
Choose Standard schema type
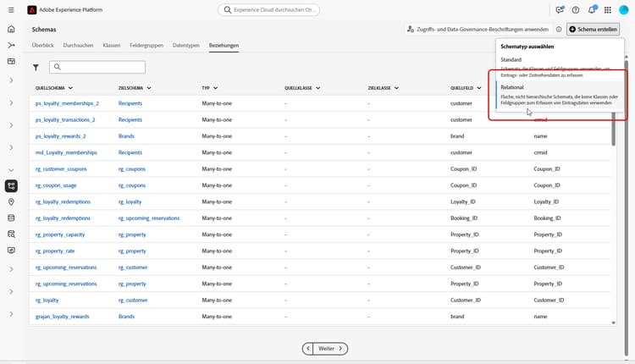[560, 67]
